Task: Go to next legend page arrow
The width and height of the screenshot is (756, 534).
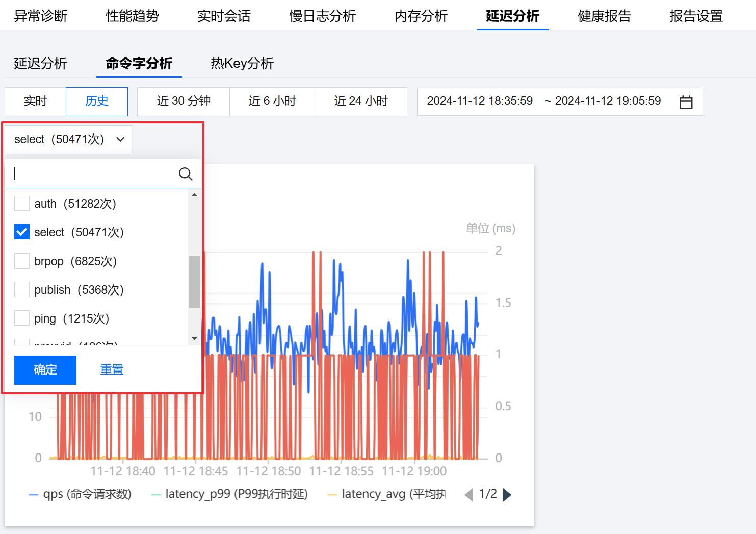Action: tap(507, 495)
